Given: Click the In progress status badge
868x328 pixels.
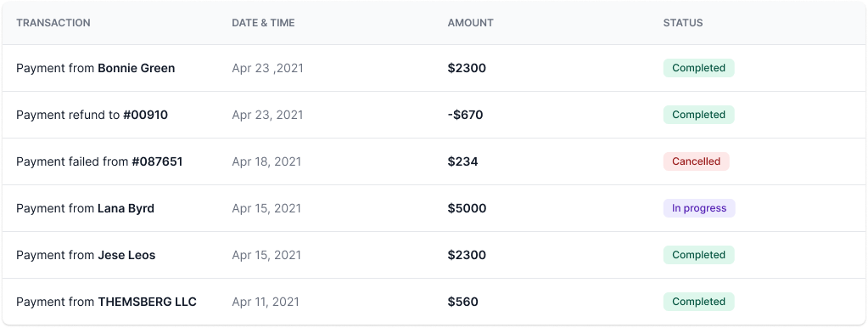Looking at the screenshot, I should pos(699,208).
